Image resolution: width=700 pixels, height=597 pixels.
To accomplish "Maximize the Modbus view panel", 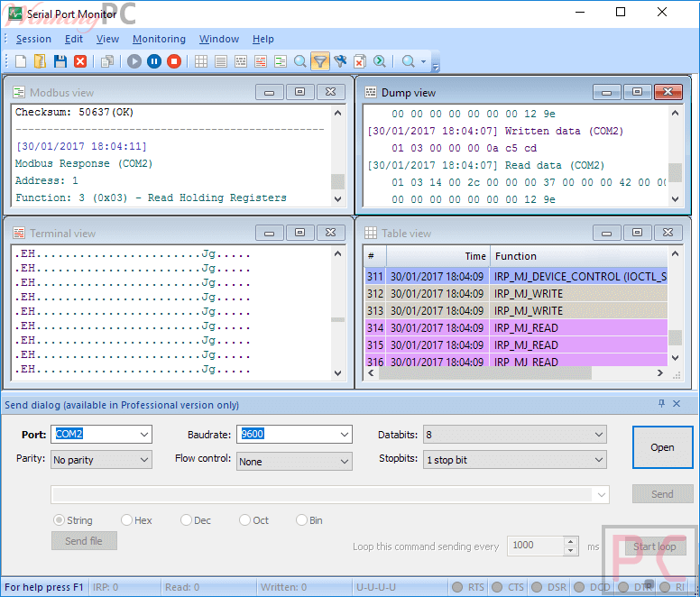I will tap(300, 92).
